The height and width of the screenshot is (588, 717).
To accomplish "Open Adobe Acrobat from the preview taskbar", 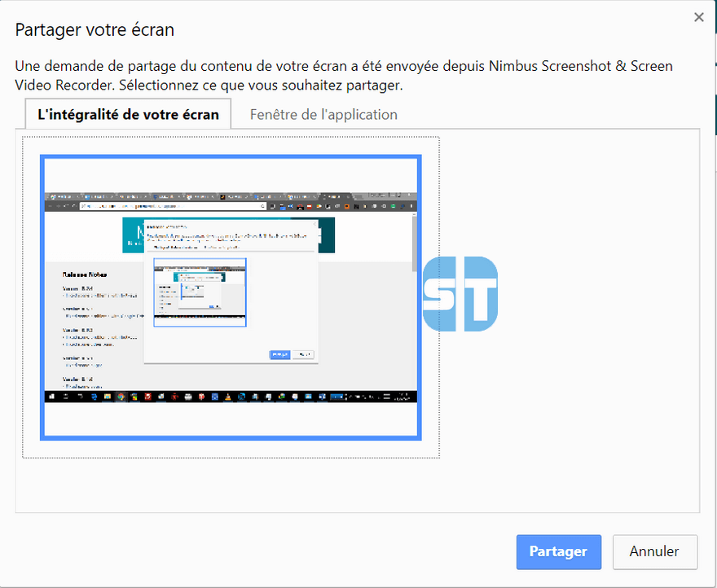I will [147, 397].
